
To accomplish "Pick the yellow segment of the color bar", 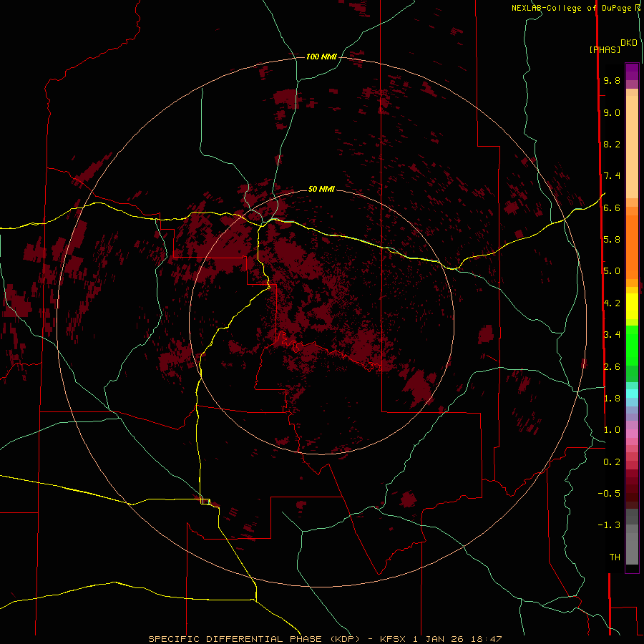I will (632, 306).
